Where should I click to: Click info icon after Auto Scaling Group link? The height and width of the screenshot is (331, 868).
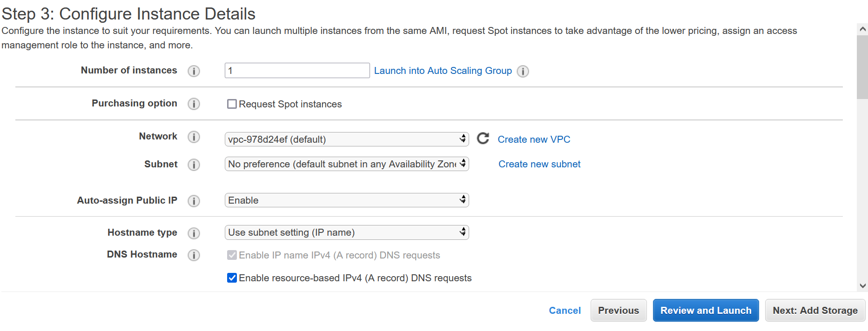[523, 72]
